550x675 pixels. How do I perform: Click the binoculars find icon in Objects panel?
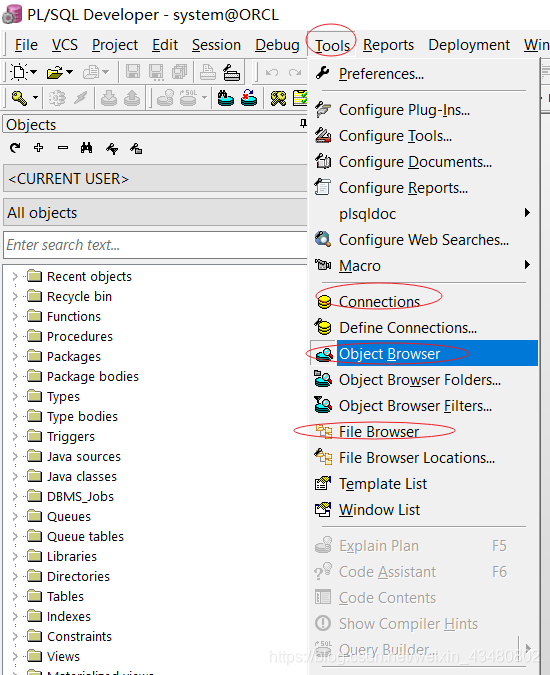87,148
